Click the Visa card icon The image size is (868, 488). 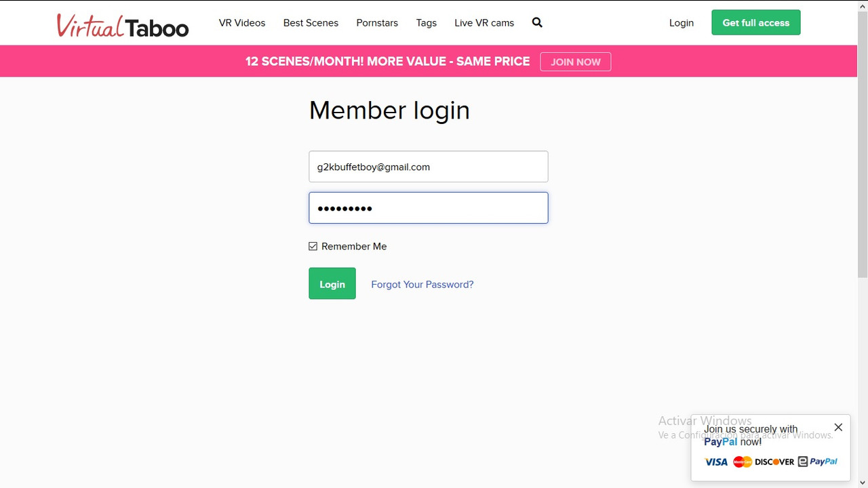pyautogui.click(x=716, y=462)
